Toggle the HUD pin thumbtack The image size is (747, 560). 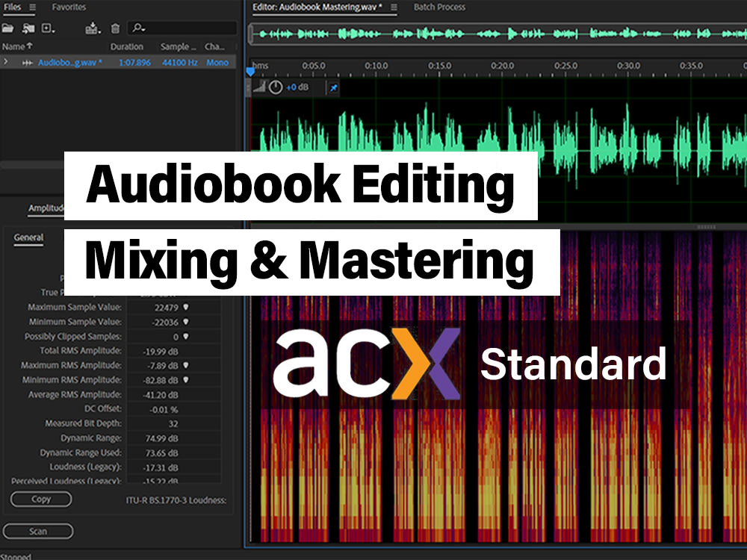coord(334,87)
